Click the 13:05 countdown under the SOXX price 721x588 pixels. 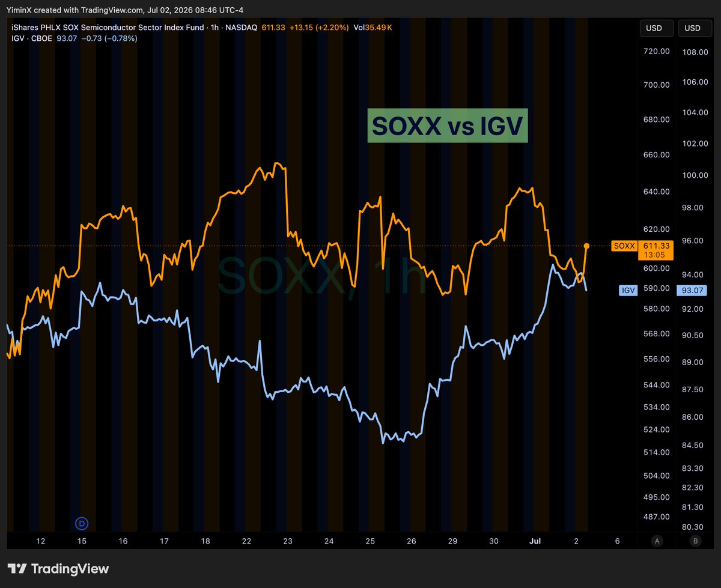[x=656, y=255]
